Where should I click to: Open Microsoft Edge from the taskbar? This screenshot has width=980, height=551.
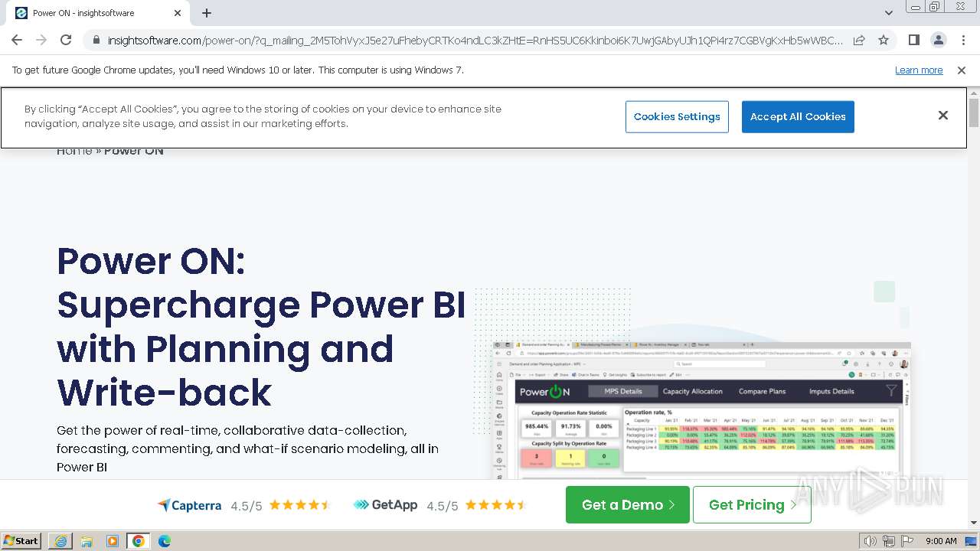coord(165,541)
